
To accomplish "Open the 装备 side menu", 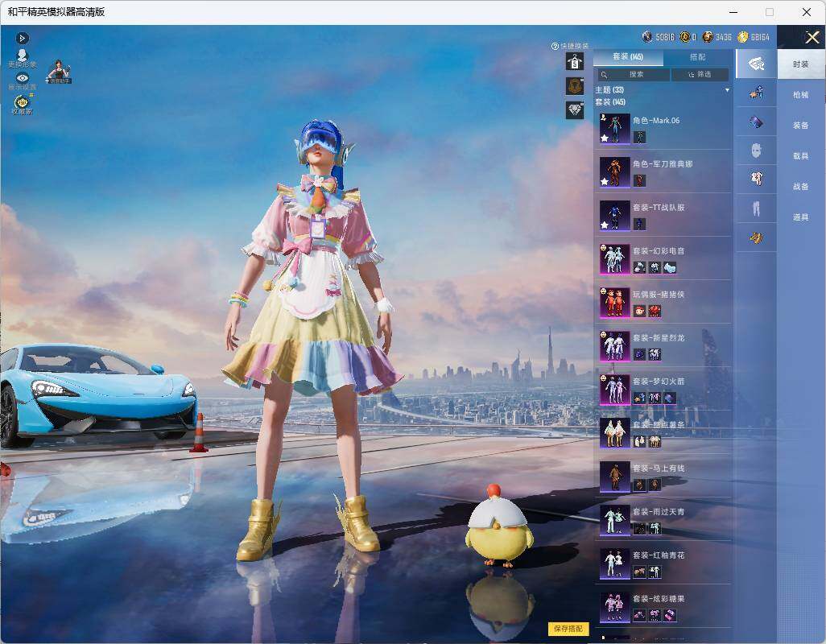I will point(801,126).
